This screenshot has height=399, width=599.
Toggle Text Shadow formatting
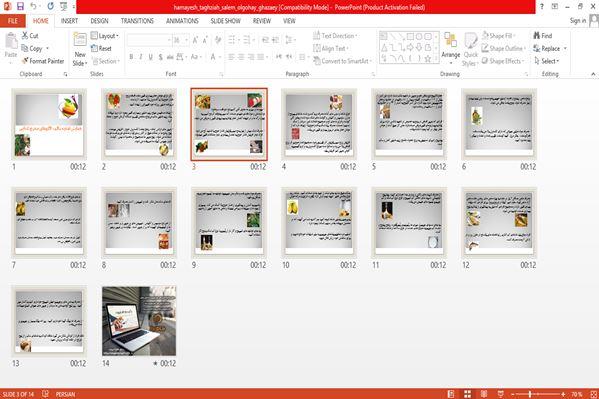pos(160,57)
